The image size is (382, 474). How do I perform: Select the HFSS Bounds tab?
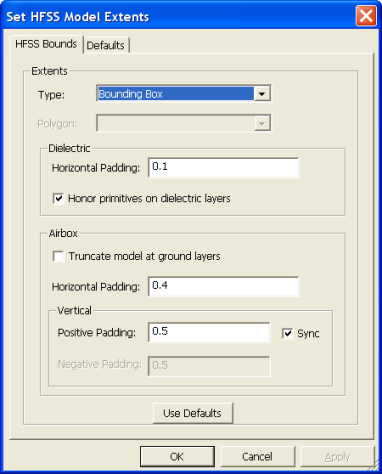click(x=46, y=44)
